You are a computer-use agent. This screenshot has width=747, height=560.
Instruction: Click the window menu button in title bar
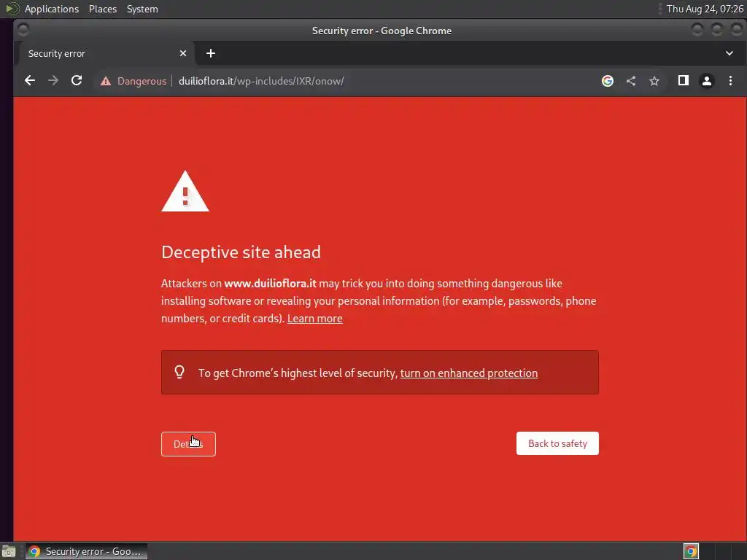[23, 30]
